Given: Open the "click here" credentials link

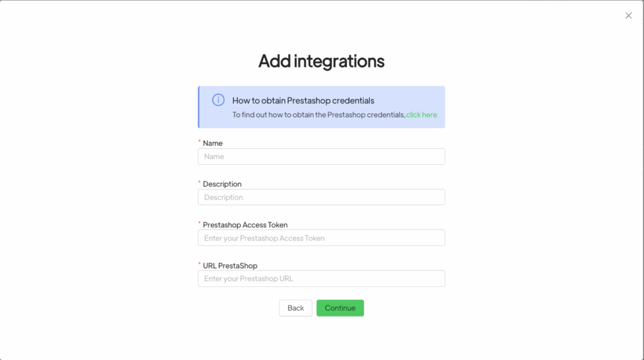Looking at the screenshot, I should (421, 115).
